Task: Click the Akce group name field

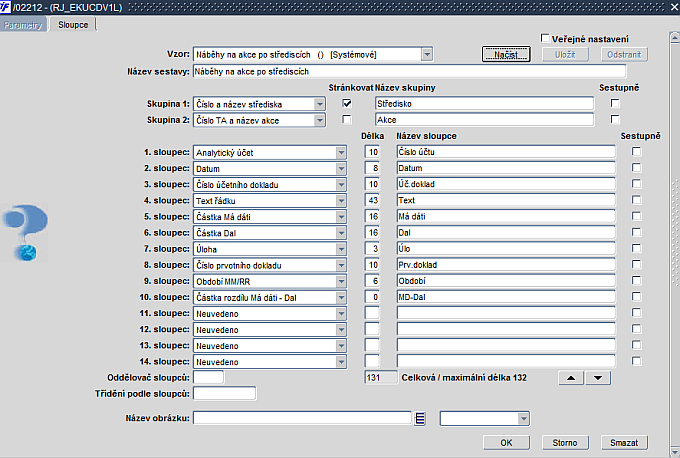Action: [484, 120]
